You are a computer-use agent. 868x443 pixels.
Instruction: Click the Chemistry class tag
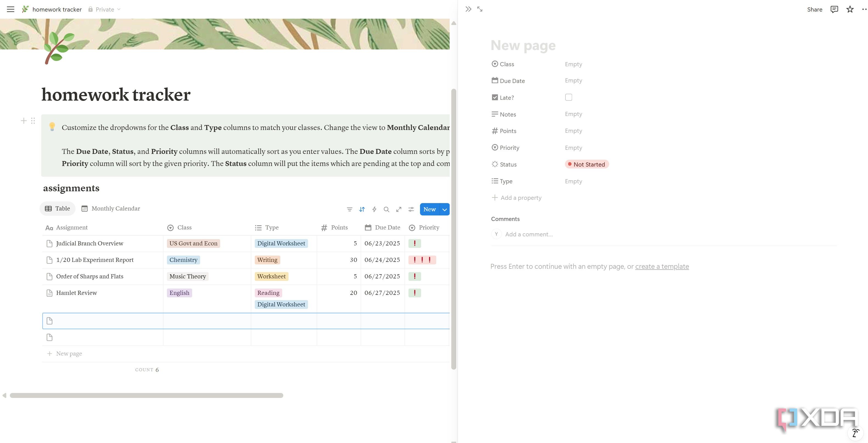pos(183,260)
